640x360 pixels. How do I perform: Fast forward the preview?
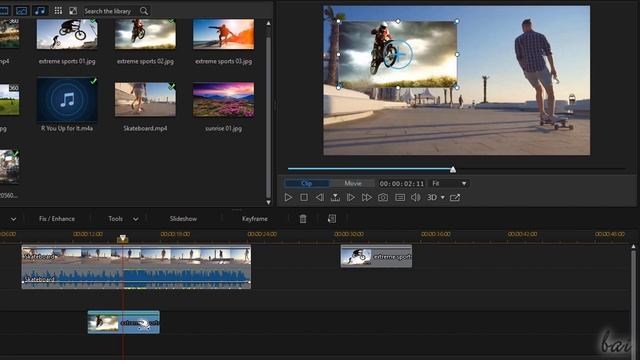(x=367, y=198)
